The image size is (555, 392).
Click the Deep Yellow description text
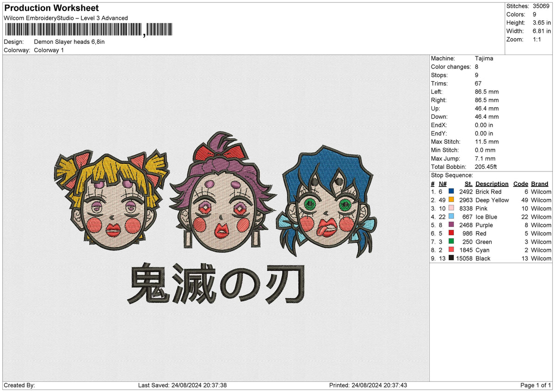click(492, 200)
